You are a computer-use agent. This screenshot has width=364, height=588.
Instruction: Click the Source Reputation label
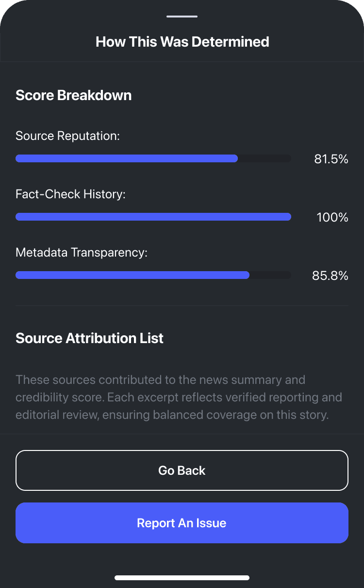coord(67,136)
